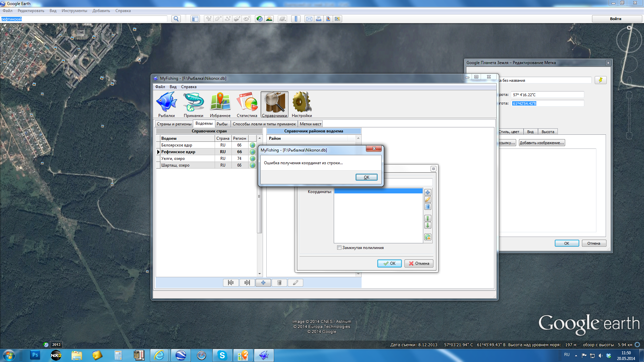Click the Google Earth search input field
The height and width of the screenshot is (362, 644).
[x=84, y=19]
